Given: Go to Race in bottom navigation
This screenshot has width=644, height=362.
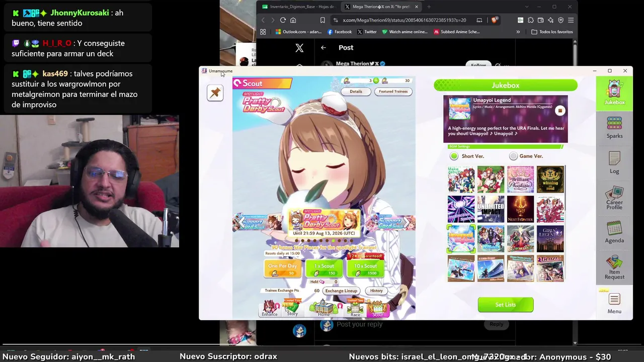Looking at the screenshot, I should [355, 308].
